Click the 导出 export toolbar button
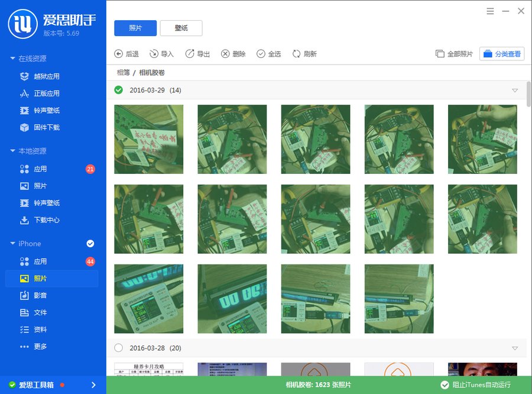 coord(197,54)
